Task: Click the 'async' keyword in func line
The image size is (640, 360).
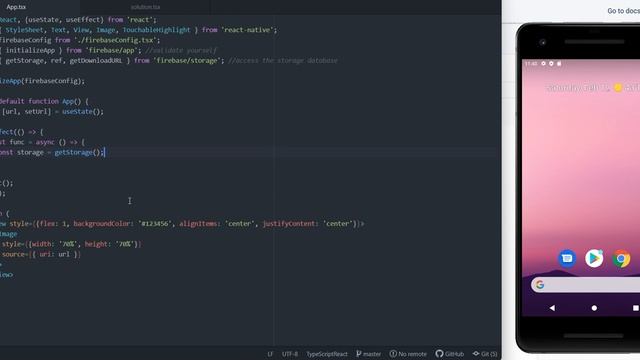Action: (45, 142)
